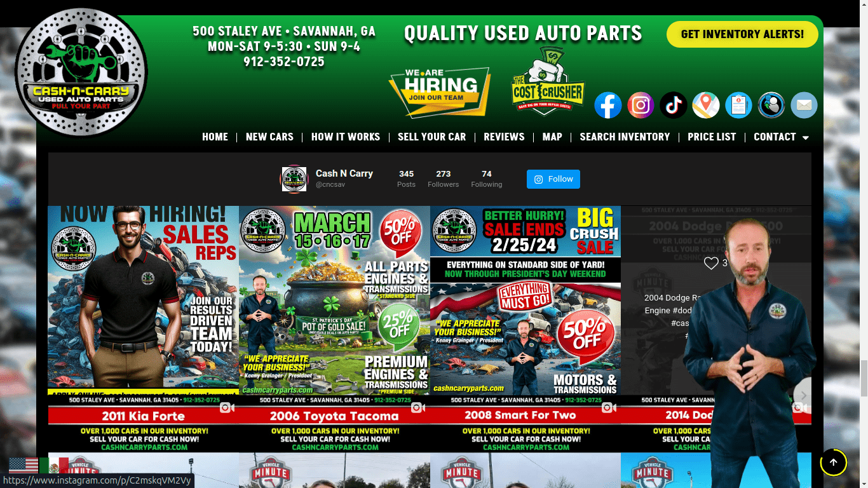Click the 273 Followers count
This screenshot has width=868, height=488.
[443, 179]
